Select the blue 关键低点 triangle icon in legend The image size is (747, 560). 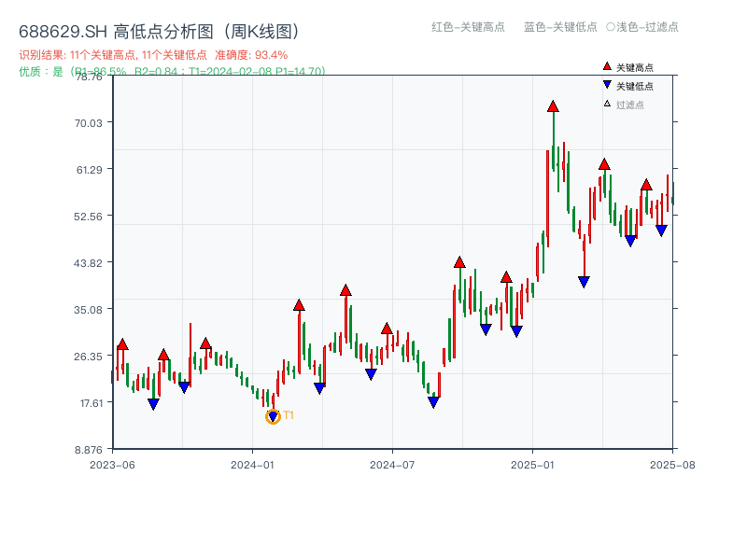[606, 84]
